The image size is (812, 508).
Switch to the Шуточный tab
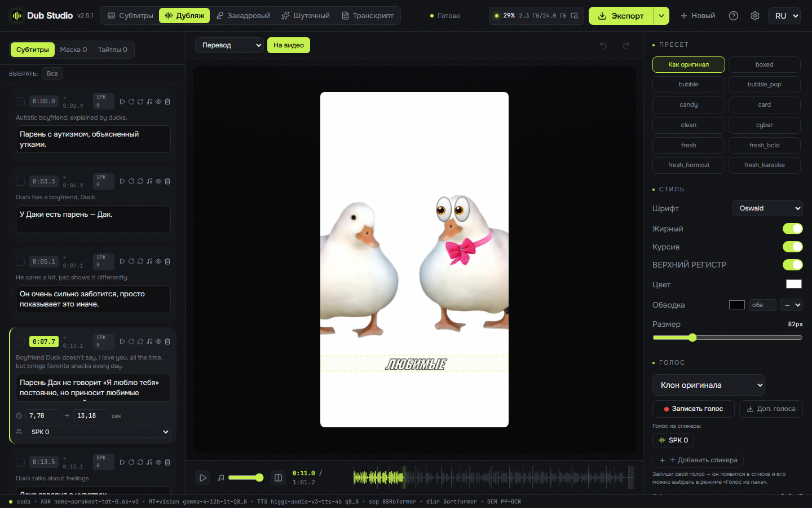[306, 16]
